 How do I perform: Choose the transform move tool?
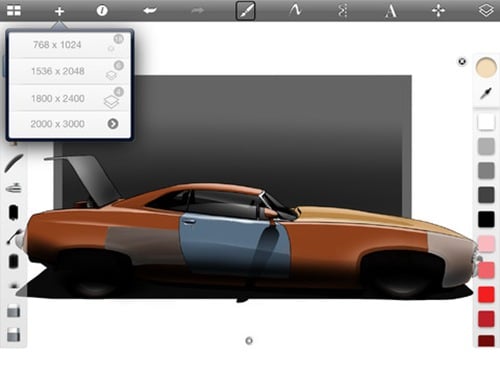pos(438,11)
